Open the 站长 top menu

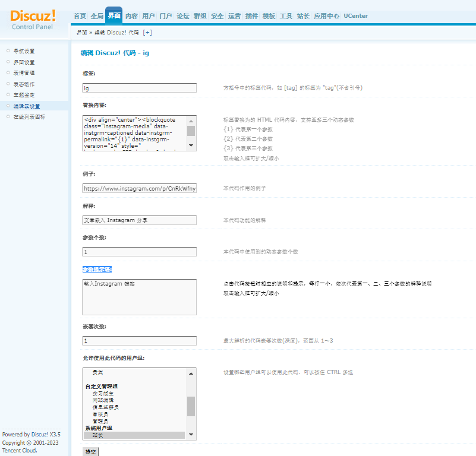coord(303,16)
